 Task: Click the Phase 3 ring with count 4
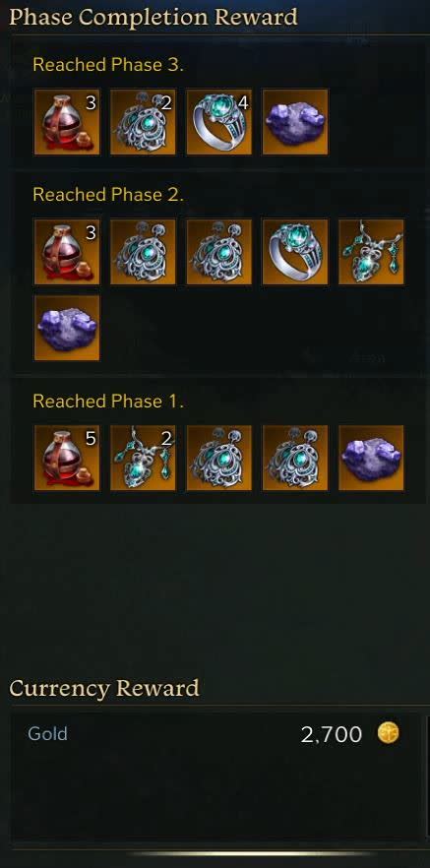(219, 122)
